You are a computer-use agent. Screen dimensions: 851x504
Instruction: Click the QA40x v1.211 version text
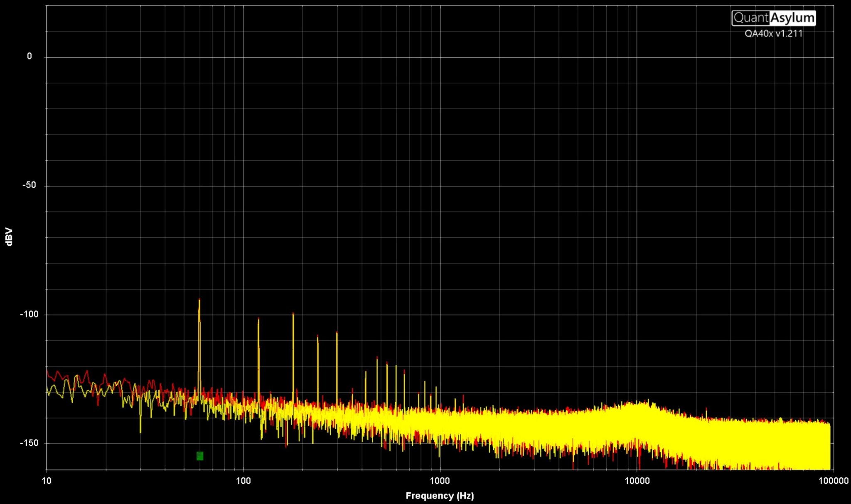click(x=774, y=34)
